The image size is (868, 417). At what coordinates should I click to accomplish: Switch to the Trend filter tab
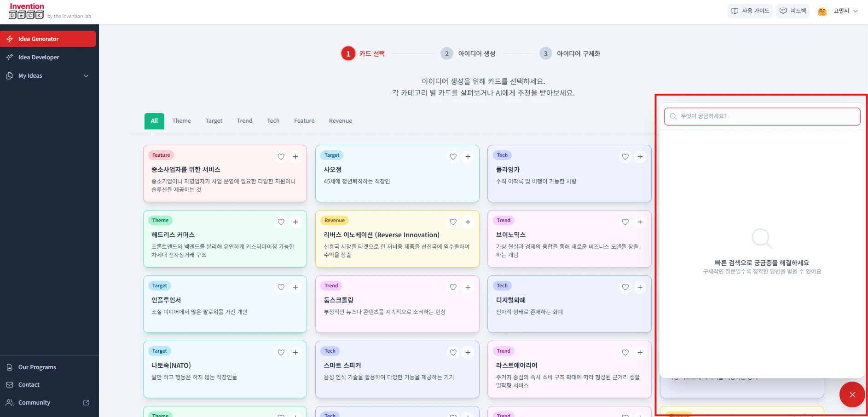[244, 121]
